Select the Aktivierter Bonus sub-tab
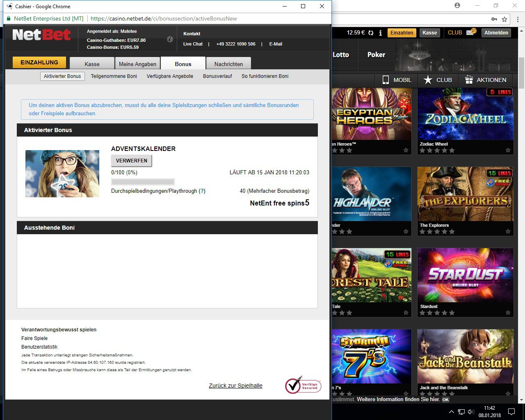This screenshot has width=525, height=420. click(x=62, y=76)
